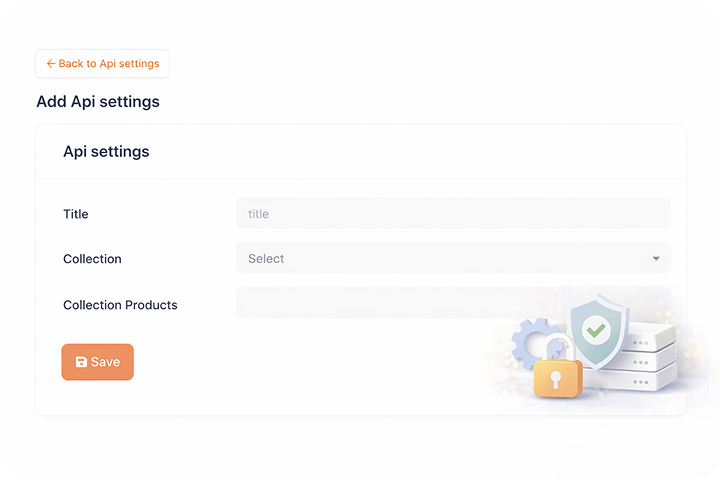
Task: Click the floppy disk icon on Save
Action: pyautogui.click(x=81, y=362)
